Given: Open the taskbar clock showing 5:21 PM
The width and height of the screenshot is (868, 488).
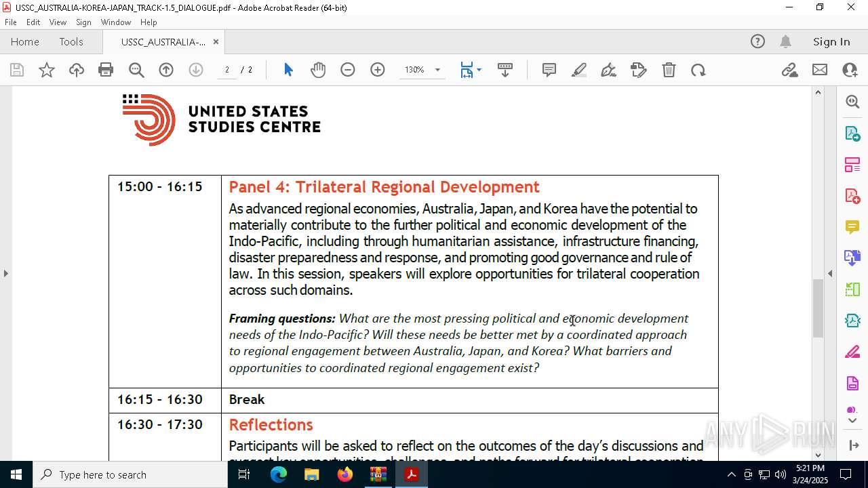Looking at the screenshot, I should (810, 474).
